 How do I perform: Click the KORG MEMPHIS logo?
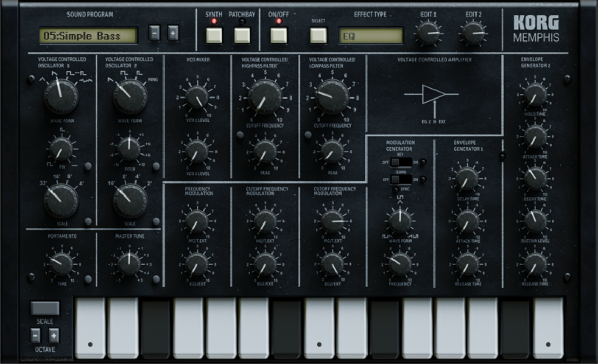pyautogui.click(x=536, y=29)
